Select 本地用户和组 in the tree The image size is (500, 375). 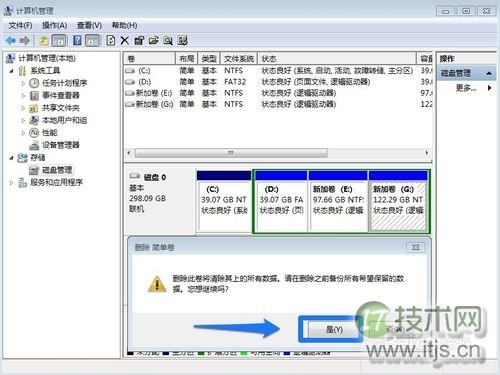[64, 120]
